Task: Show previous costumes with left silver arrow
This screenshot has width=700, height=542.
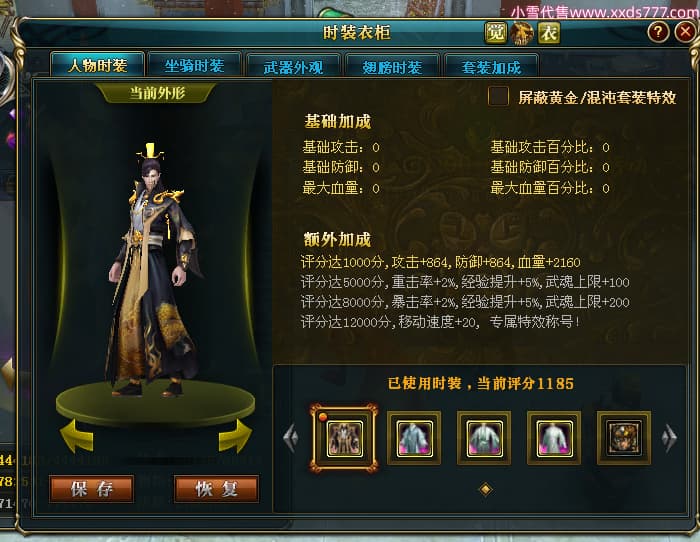Action: (291, 438)
